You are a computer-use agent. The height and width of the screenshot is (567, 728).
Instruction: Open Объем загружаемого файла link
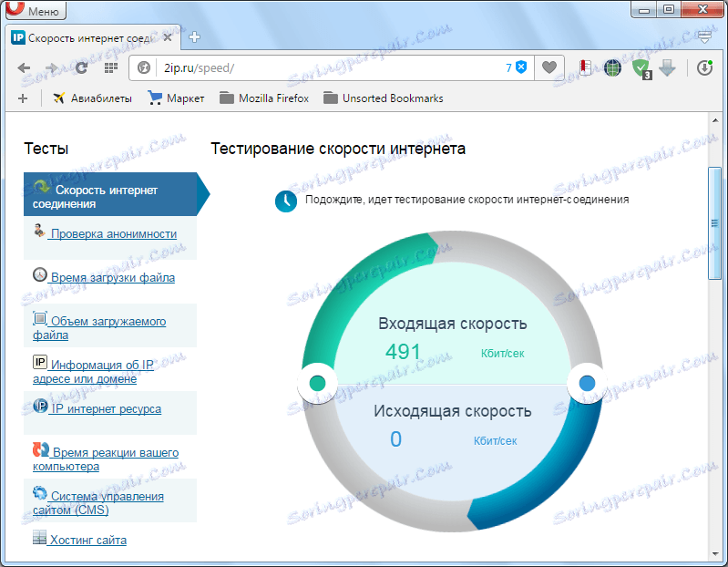(99, 328)
